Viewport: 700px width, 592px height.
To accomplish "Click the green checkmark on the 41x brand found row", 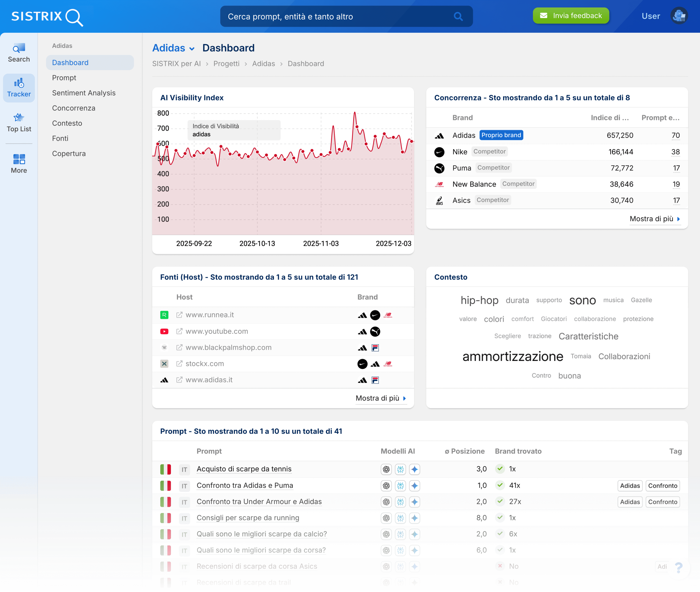I will pyautogui.click(x=500, y=486).
